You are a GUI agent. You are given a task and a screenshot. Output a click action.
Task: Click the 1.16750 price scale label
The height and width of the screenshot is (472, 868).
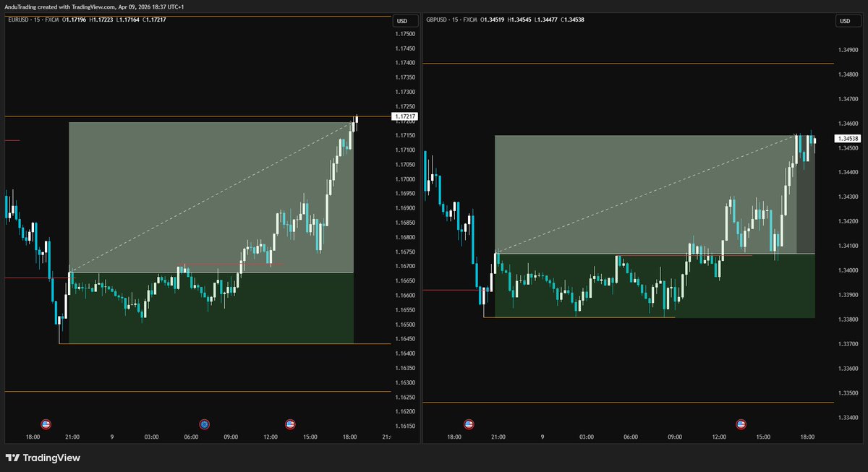point(406,252)
